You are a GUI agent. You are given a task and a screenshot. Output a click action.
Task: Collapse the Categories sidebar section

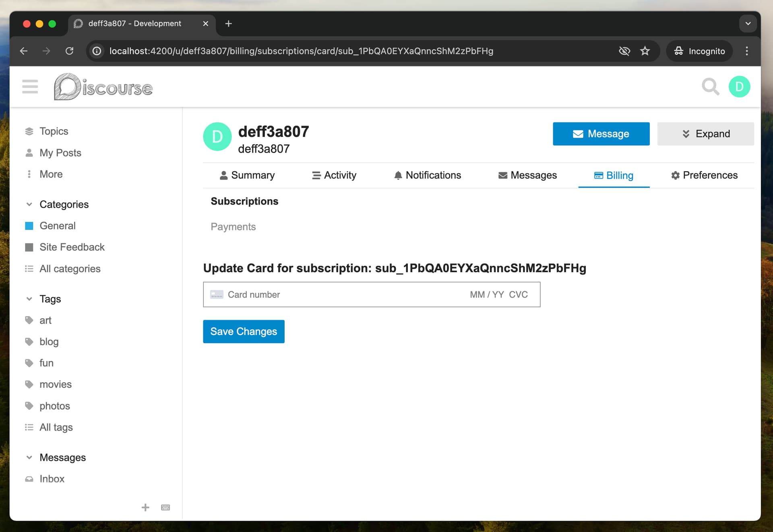pos(29,205)
